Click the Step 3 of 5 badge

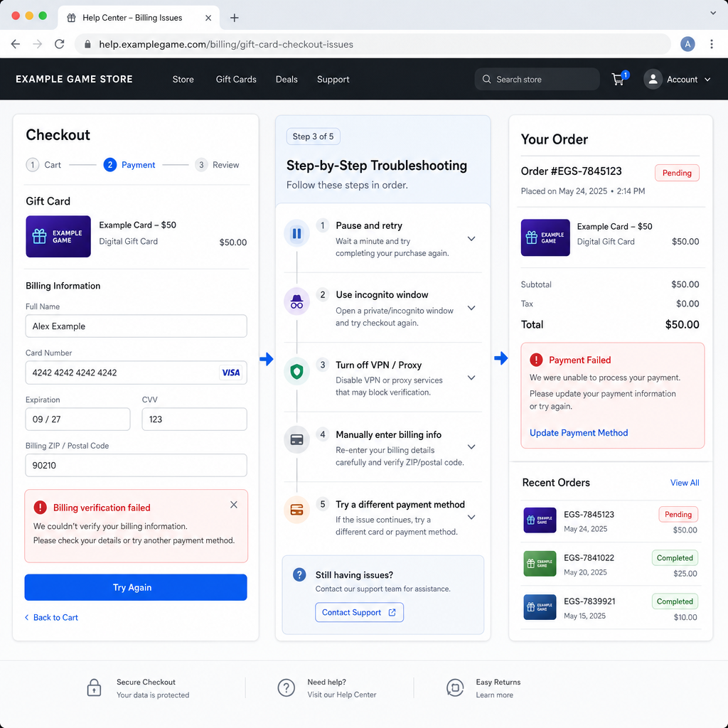pos(314,136)
